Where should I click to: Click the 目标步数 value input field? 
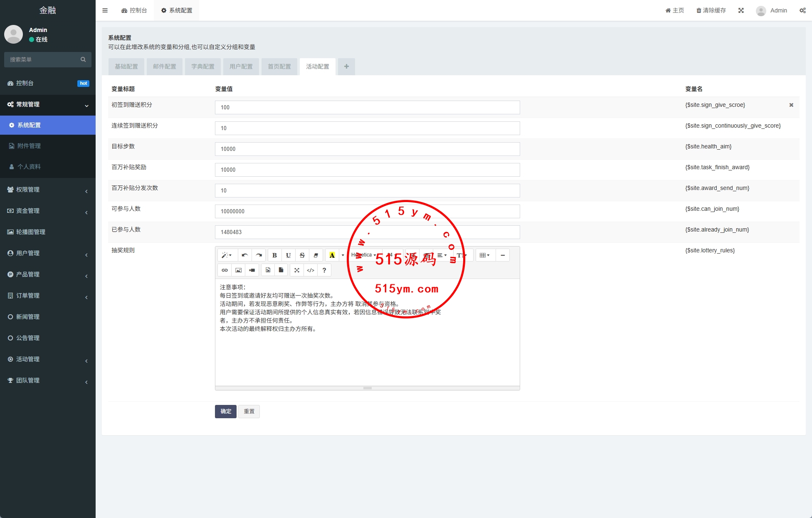pos(367,149)
